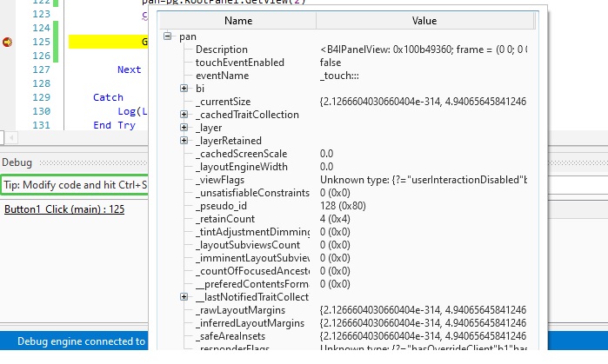Expand the _layer node

click(x=184, y=128)
